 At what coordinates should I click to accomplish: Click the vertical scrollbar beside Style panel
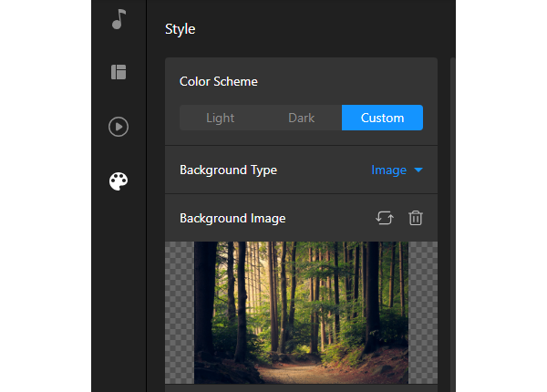pyautogui.click(x=453, y=224)
